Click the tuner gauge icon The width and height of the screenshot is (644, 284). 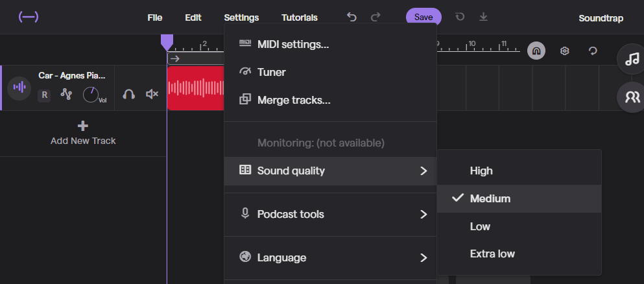[245, 71]
